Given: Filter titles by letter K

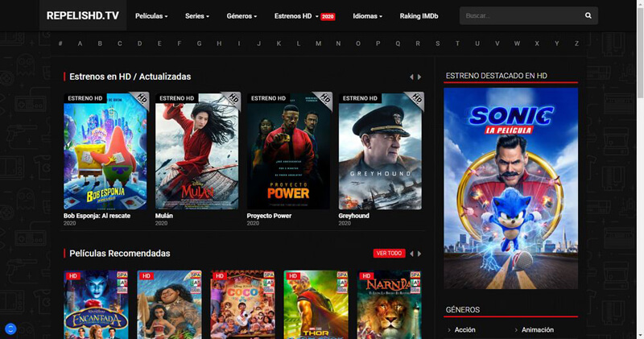Looking at the screenshot, I should click(279, 43).
